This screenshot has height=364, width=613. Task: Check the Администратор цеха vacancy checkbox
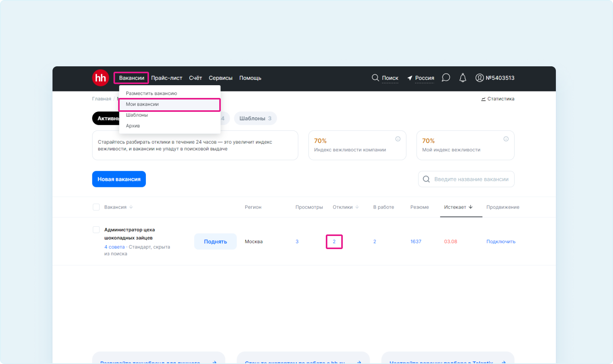(x=96, y=230)
